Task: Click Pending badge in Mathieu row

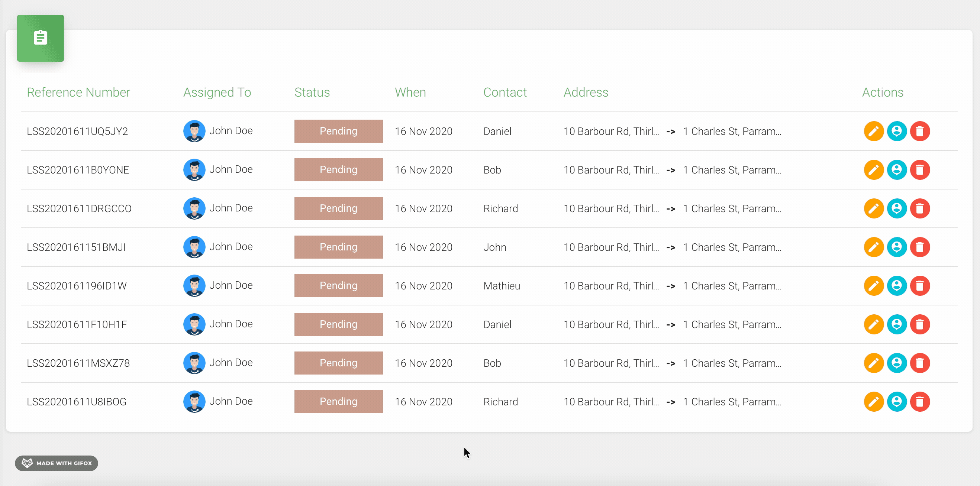Action: pos(339,286)
